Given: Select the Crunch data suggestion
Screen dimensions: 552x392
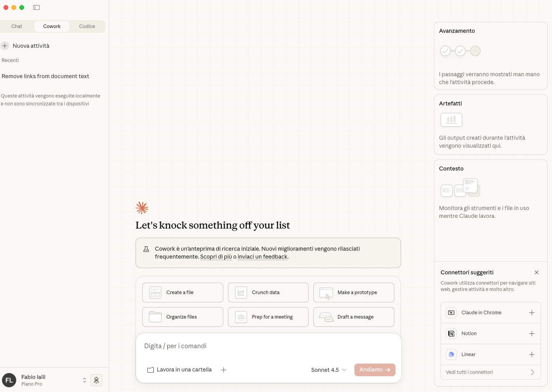Looking at the screenshot, I should pos(268,293).
